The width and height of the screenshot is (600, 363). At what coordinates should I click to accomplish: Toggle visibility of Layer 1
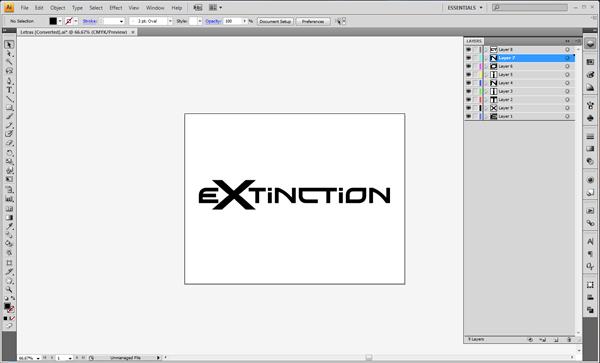click(x=468, y=116)
